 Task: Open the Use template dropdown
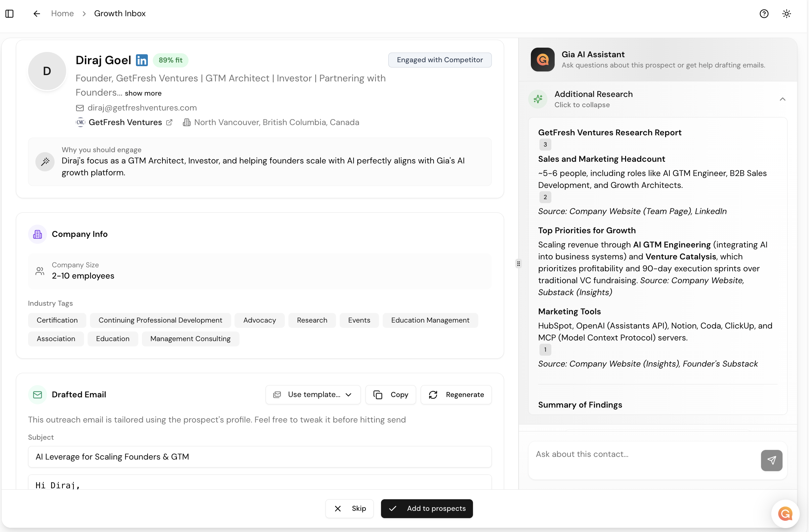pyautogui.click(x=313, y=394)
